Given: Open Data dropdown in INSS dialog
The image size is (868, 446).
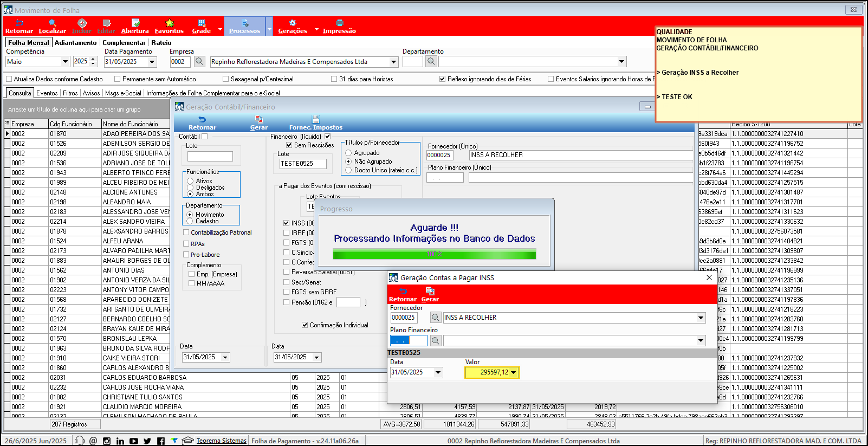Looking at the screenshot, I should [x=438, y=372].
